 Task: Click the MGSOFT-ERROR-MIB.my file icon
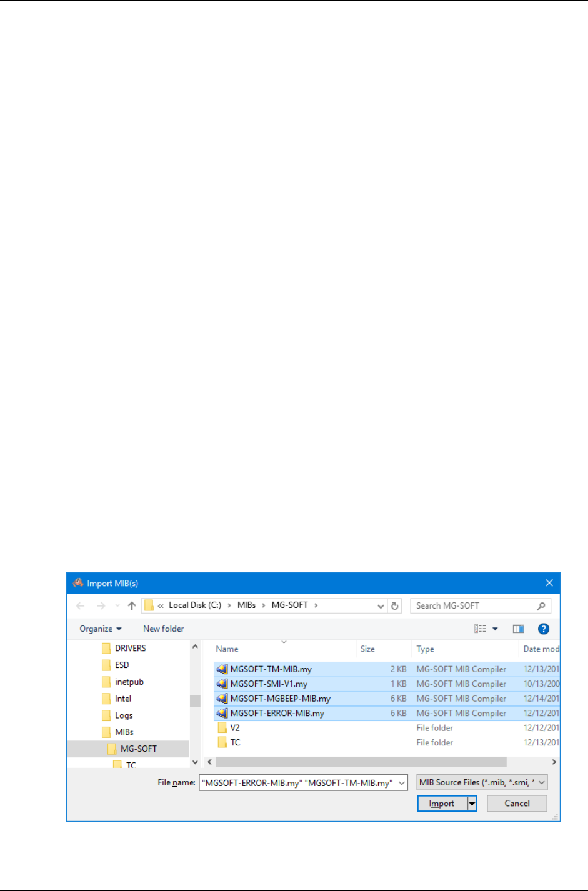[x=222, y=713]
